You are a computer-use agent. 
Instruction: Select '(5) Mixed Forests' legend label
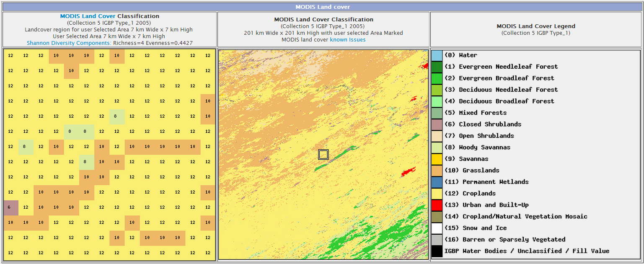tap(476, 113)
